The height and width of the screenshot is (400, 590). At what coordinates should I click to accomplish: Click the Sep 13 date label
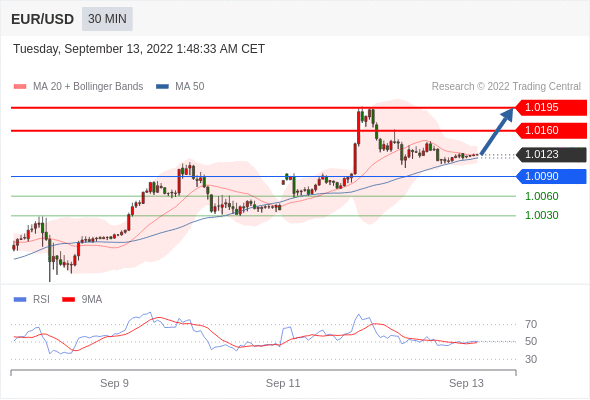coord(466,383)
